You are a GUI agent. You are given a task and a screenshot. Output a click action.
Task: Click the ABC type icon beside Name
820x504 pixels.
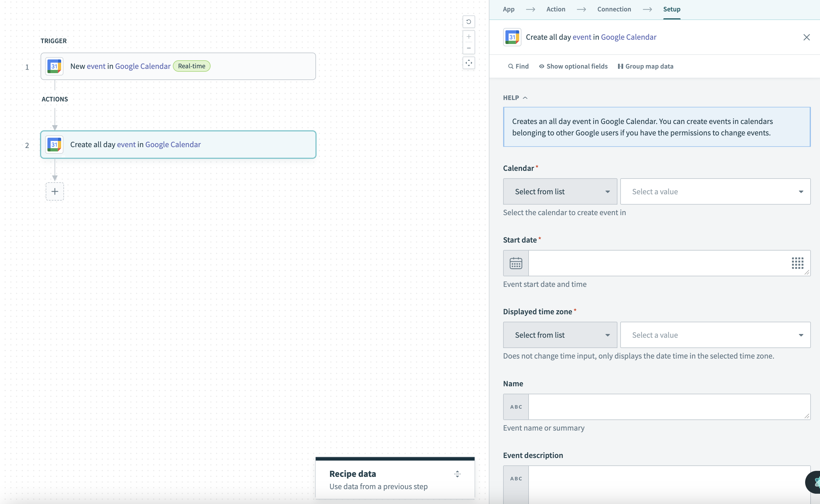click(516, 407)
